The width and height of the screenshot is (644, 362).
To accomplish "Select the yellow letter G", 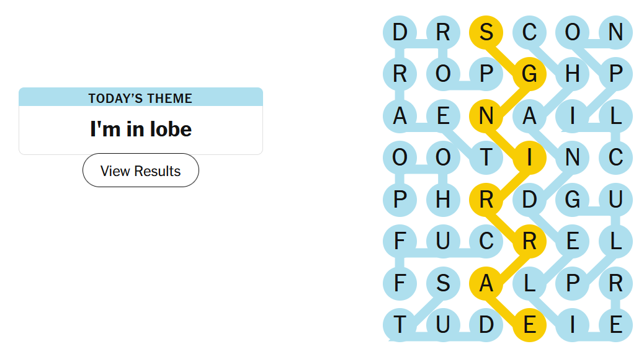I will [x=529, y=74].
